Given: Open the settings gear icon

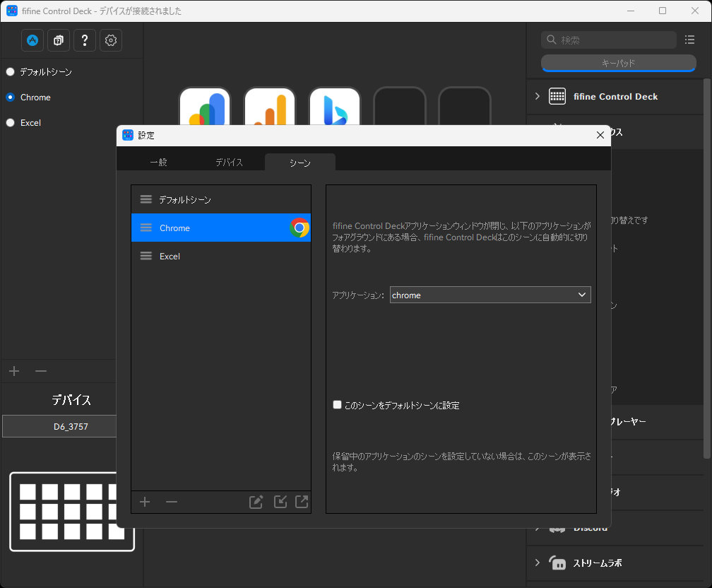Looking at the screenshot, I should tap(110, 40).
